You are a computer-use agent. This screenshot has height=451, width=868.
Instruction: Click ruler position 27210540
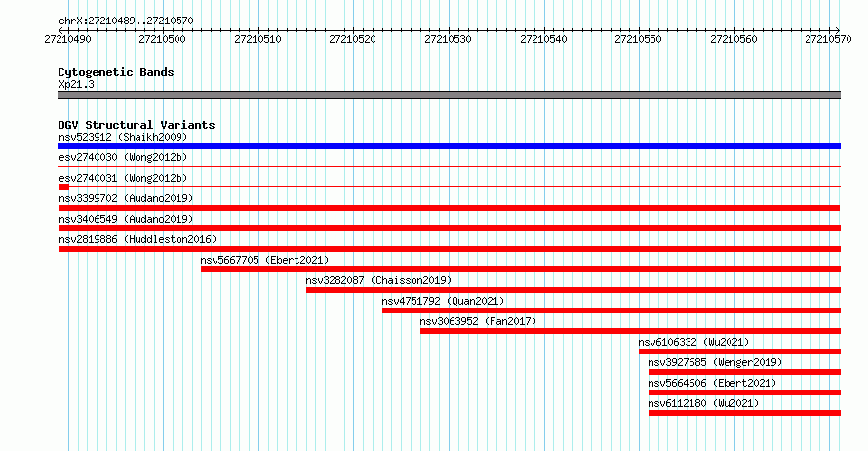[543, 39]
